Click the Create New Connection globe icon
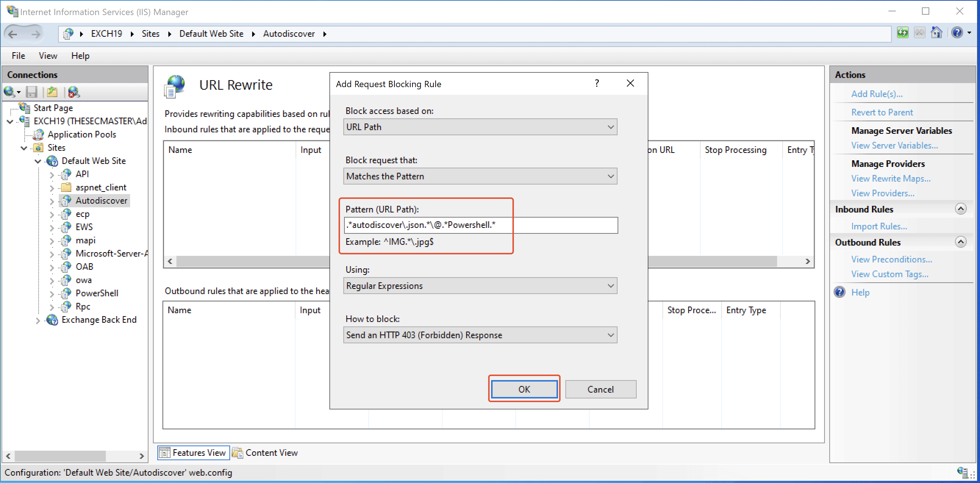This screenshot has height=483, width=980. pyautogui.click(x=10, y=92)
